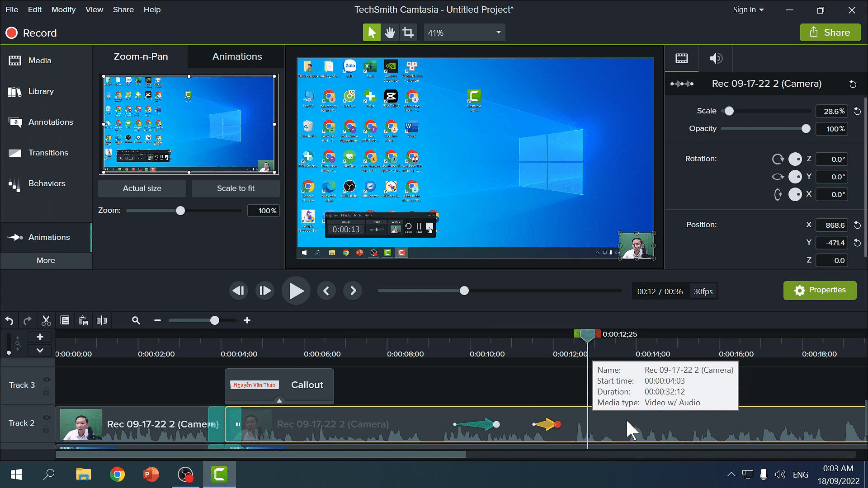868x488 pixels.
Task: Click Scale to fit button
Action: coord(236,188)
